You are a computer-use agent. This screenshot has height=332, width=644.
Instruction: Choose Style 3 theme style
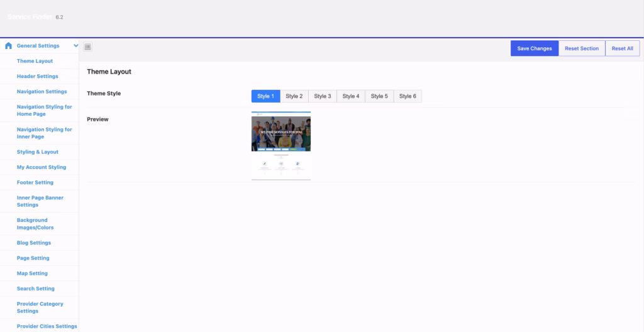(x=323, y=96)
